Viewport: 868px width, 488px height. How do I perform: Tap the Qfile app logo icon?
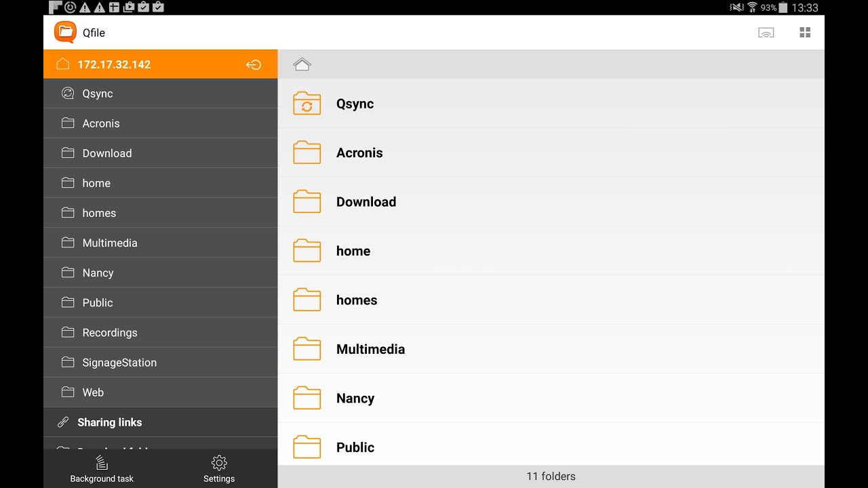pos(65,32)
